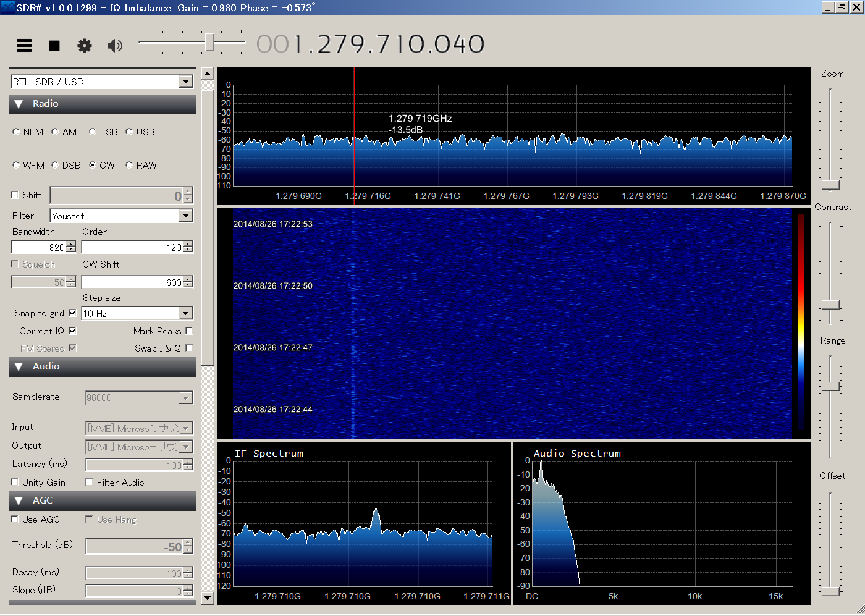Enable Use AGC checkbox
This screenshot has width=865, height=616.
pos(15,519)
